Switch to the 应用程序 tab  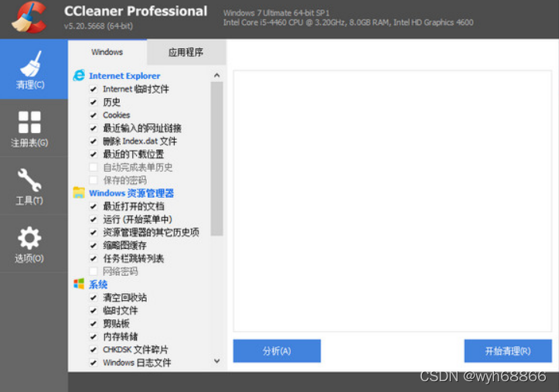click(x=186, y=52)
